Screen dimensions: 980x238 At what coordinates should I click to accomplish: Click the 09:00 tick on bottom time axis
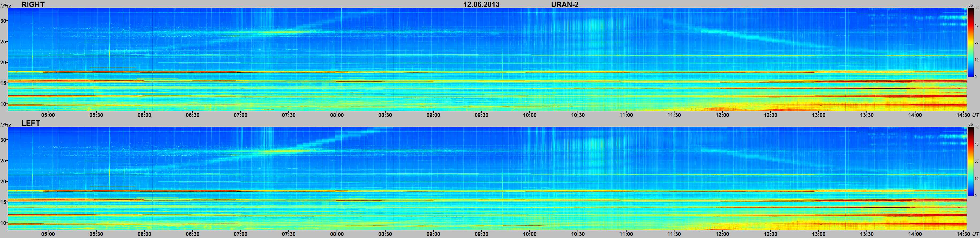433,234
